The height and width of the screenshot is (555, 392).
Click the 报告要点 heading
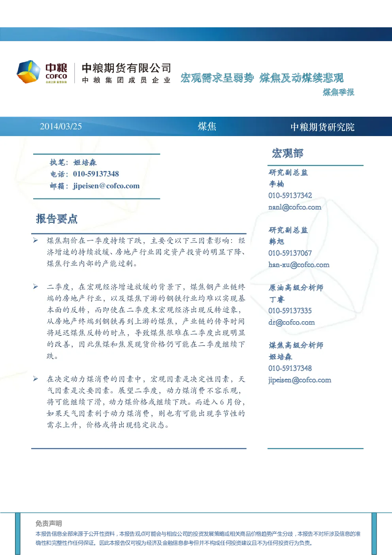[57, 219]
